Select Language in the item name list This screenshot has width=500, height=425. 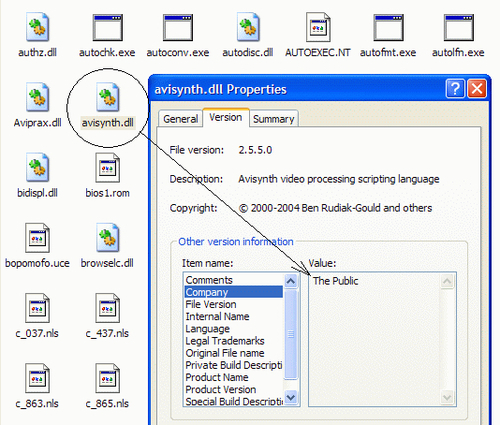(x=233, y=329)
